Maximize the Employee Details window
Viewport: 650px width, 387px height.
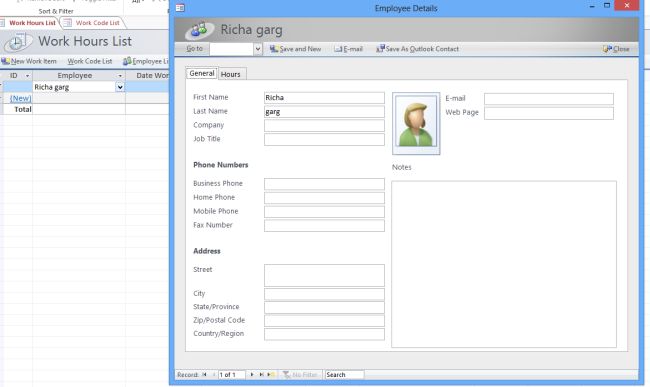606,5
